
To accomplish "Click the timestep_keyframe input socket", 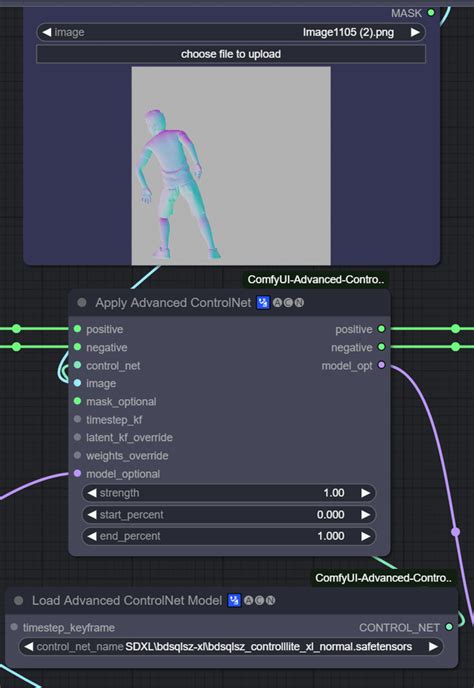I will (14, 627).
